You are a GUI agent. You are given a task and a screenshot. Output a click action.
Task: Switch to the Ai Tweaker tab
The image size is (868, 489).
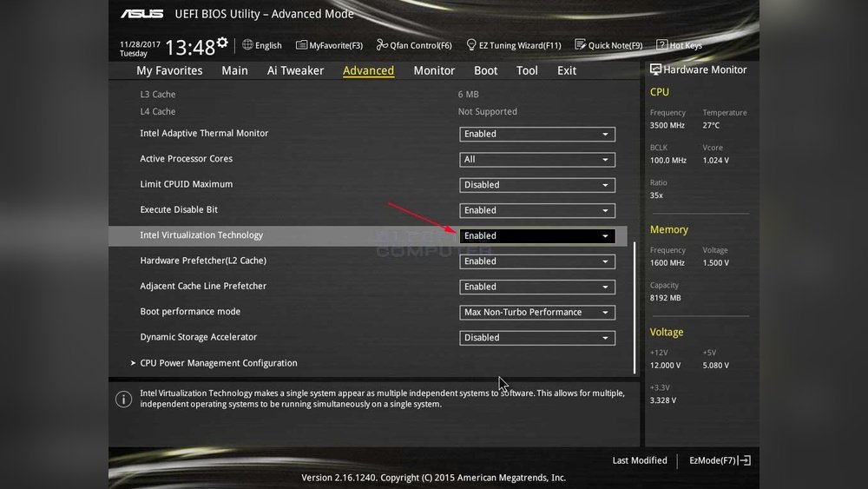point(295,71)
